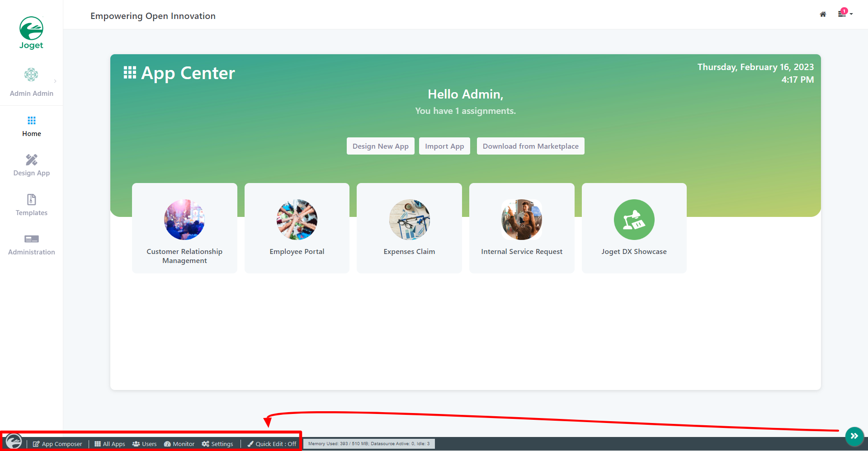This screenshot has height=451, width=868.
Task: Click the Memory Used status text
Action: pyautogui.click(x=369, y=444)
